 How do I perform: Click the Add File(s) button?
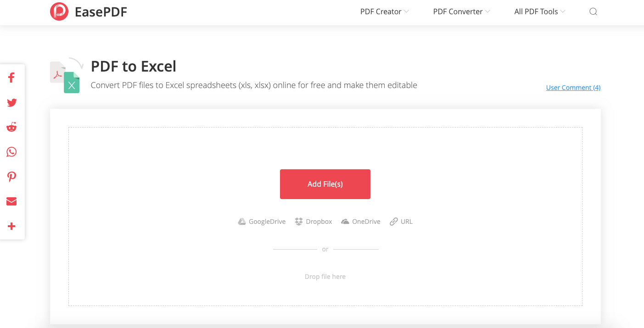(x=325, y=184)
